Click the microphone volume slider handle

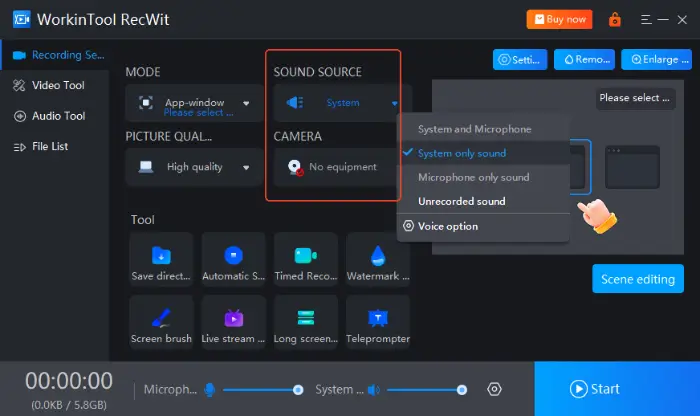coord(298,390)
